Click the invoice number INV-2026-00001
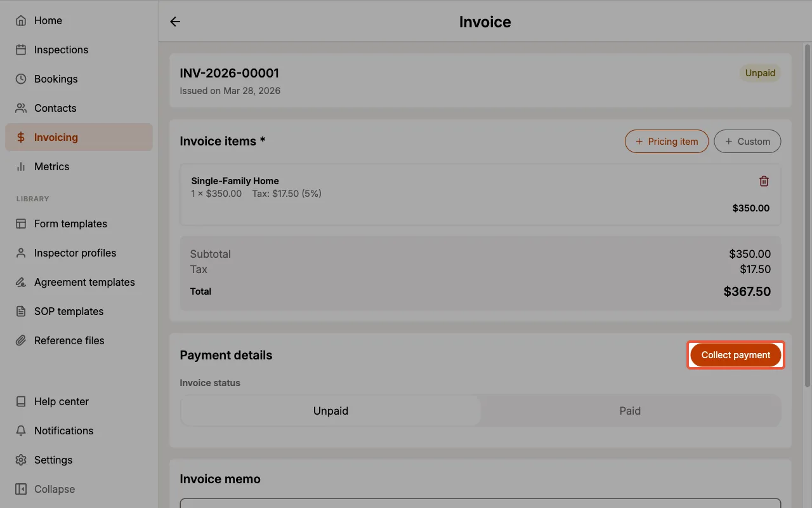The height and width of the screenshot is (508, 812). pyautogui.click(x=229, y=73)
